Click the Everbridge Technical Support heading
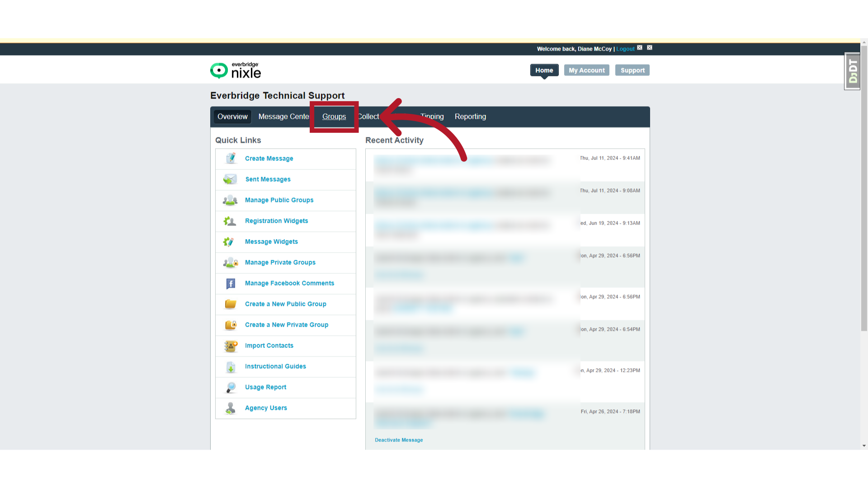 pos(277,96)
